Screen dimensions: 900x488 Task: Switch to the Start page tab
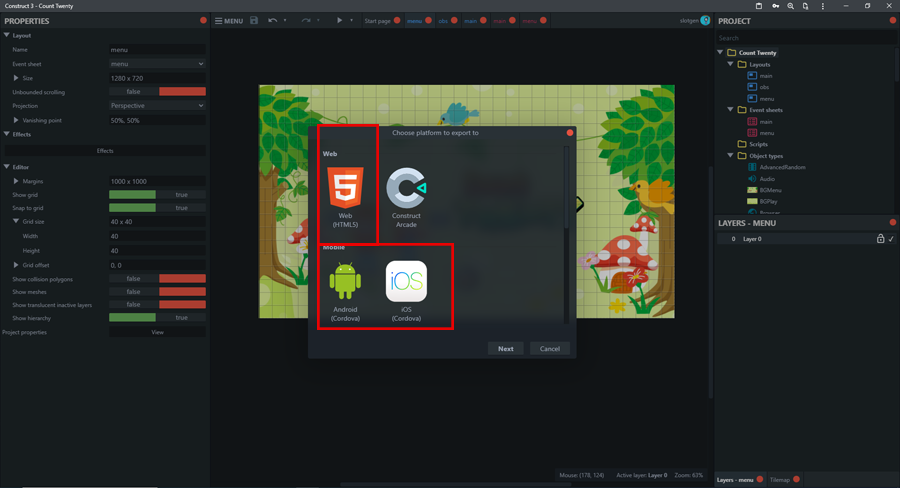[377, 21]
